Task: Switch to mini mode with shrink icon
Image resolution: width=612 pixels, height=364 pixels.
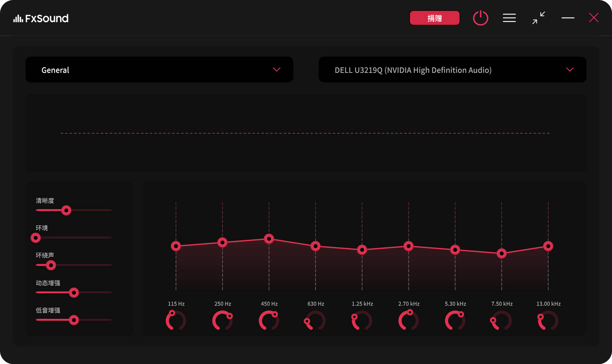Action: click(x=538, y=18)
